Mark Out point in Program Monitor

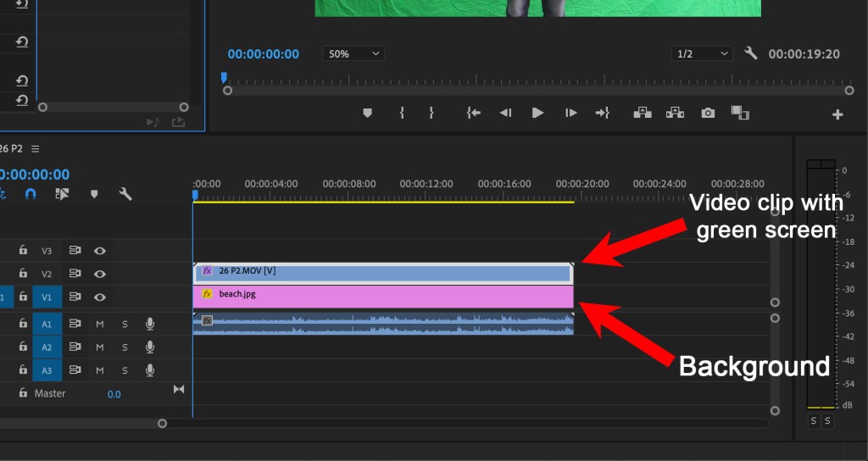(431, 113)
